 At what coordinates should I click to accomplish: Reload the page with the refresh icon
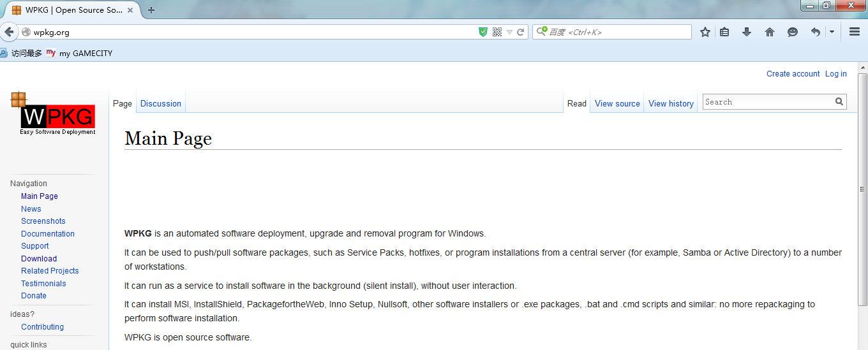[x=521, y=32]
